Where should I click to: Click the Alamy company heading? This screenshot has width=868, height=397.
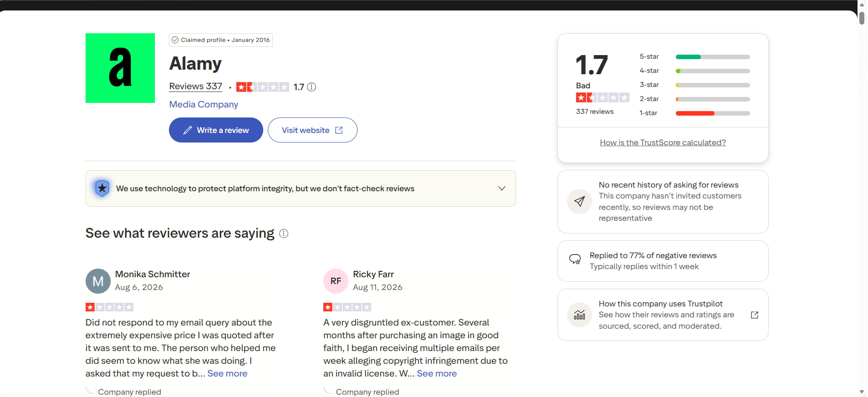pos(195,63)
